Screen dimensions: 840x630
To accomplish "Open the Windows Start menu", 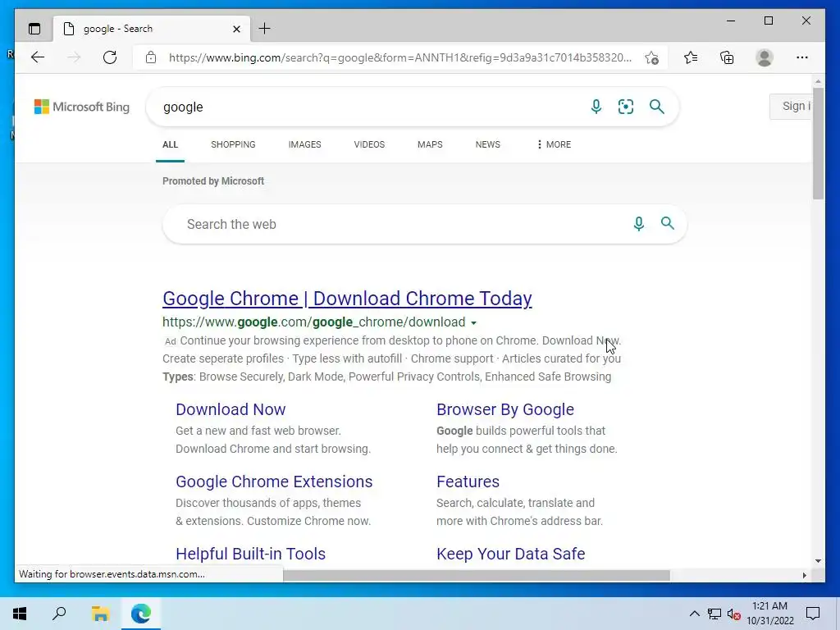I will pos(20,614).
